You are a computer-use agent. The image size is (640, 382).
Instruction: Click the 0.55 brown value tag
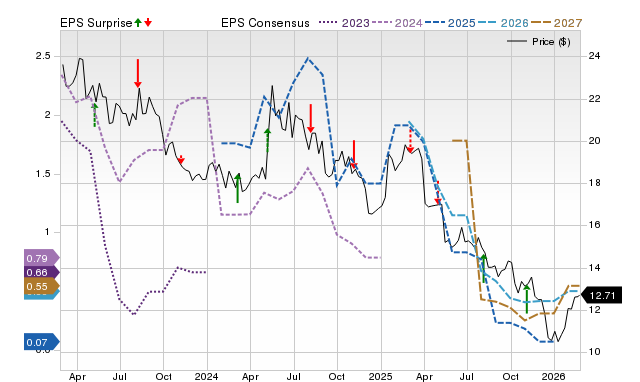pyautogui.click(x=41, y=286)
